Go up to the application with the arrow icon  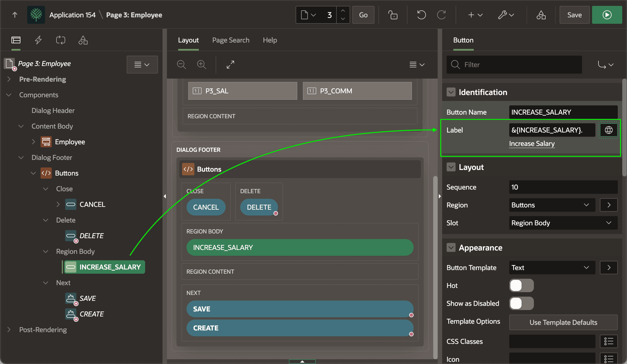point(15,15)
